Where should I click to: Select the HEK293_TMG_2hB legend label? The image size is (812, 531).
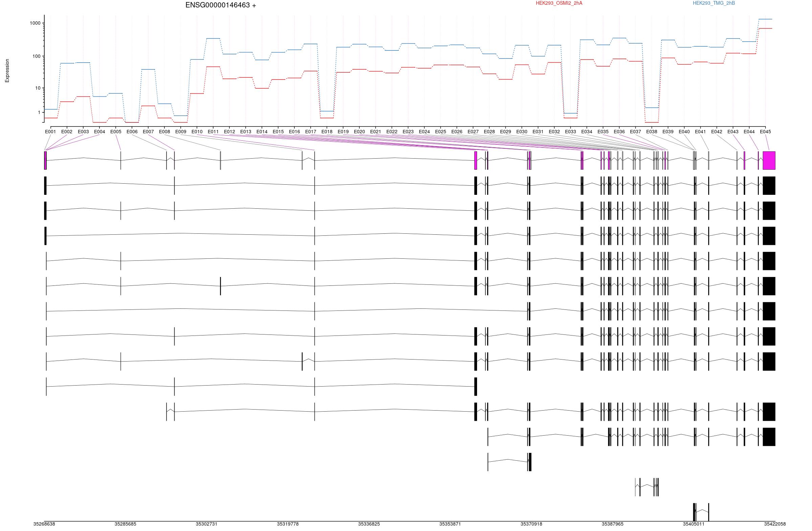714,3
